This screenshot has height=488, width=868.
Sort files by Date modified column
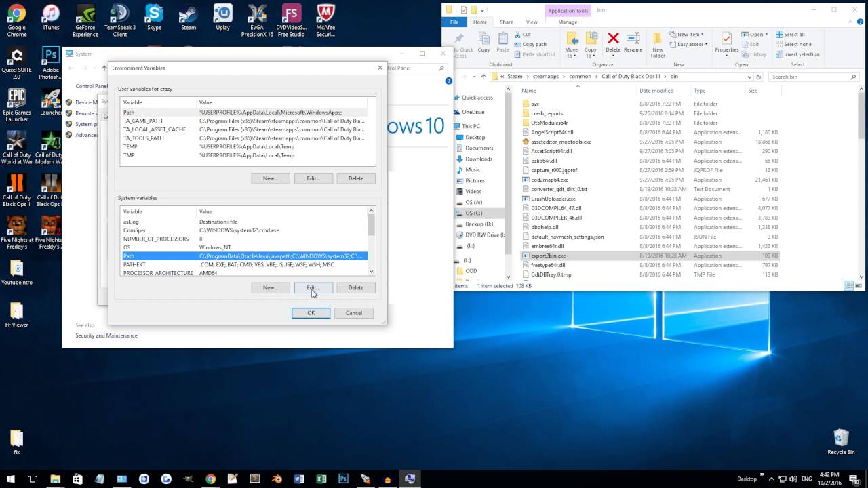(x=656, y=90)
